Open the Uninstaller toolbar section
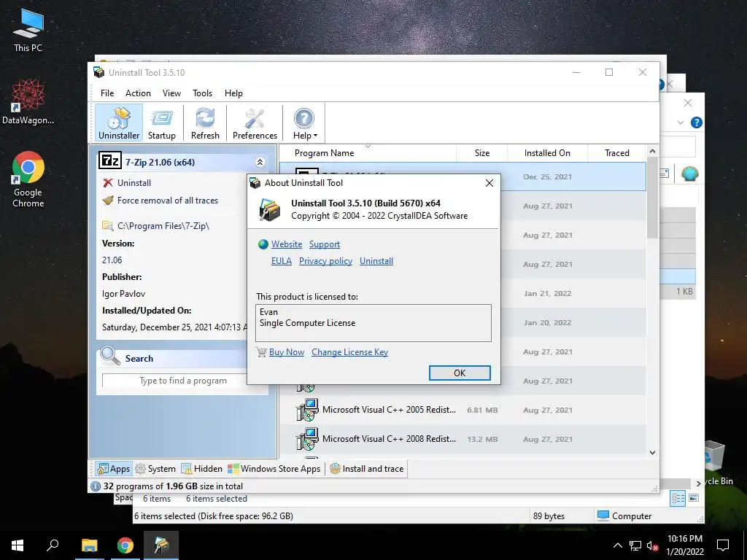 (x=119, y=123)
